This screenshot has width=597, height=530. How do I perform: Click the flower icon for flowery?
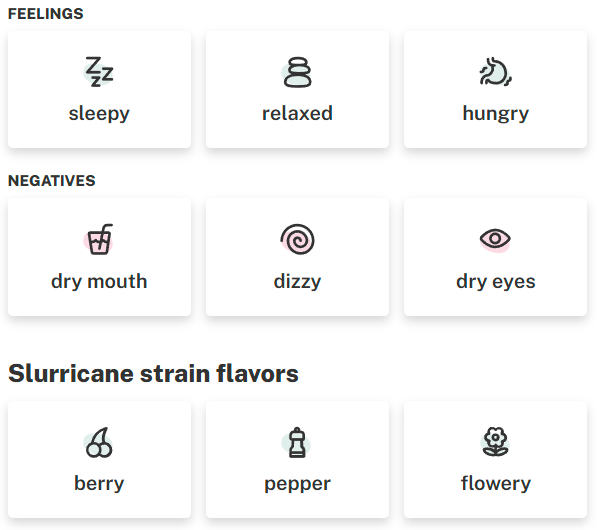[x=495, y=442]
